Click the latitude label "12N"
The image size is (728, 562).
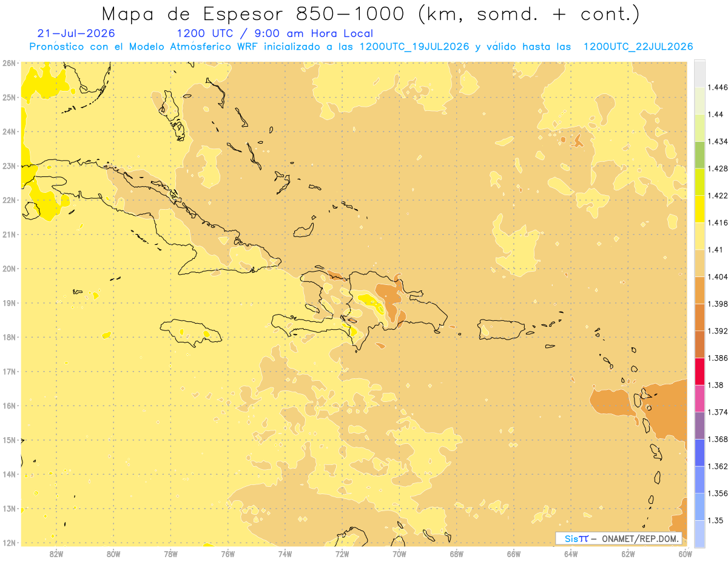[x=9, y=543]
